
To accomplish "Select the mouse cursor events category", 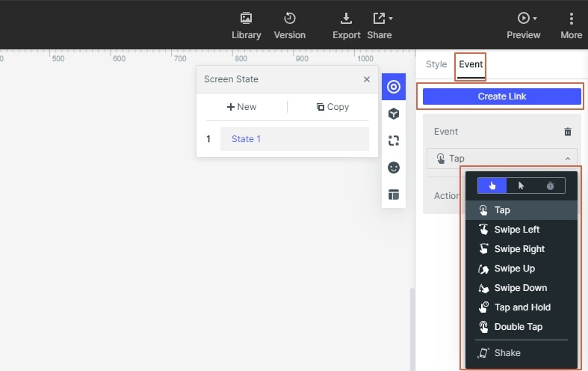I will [x=521, y=185].
